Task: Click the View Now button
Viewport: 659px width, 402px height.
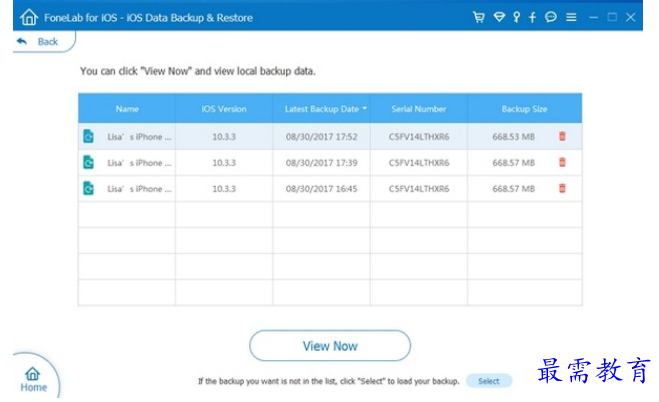Action: click(x=330, y=346)
